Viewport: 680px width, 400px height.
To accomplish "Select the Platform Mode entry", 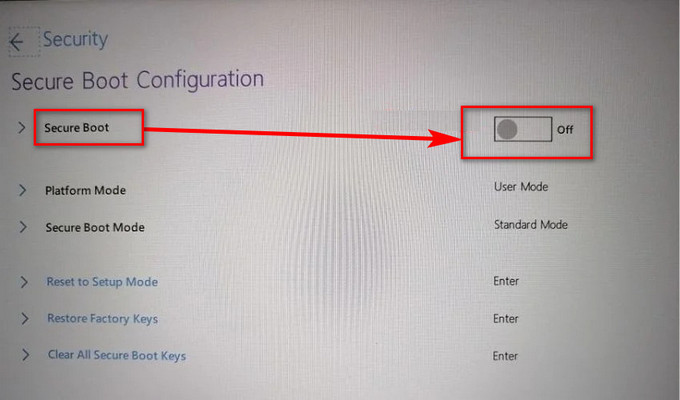I will pyautogui.click(x=85, y=190).
